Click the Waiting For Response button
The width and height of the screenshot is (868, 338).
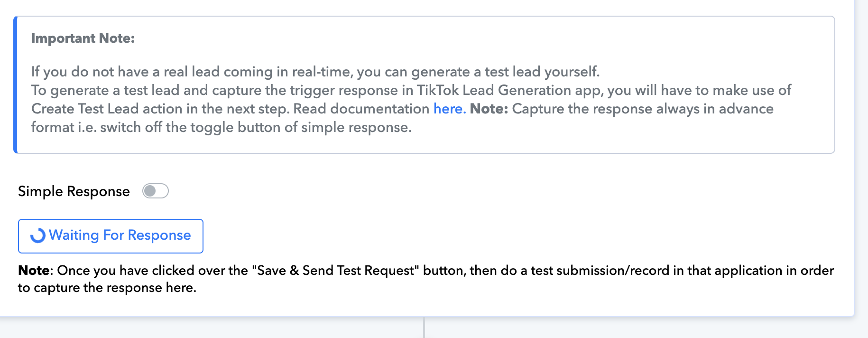111,236
